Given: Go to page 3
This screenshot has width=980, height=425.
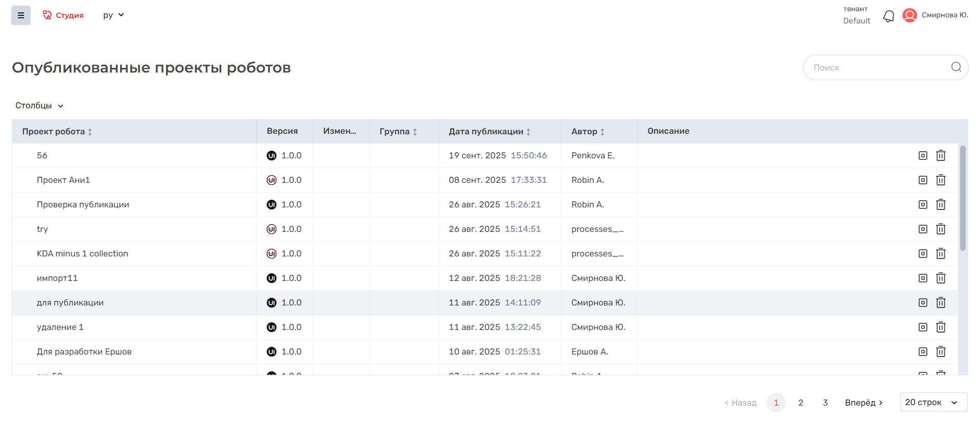Looking at the screenshot, I should pyautogui.click(x=825, y=403).
